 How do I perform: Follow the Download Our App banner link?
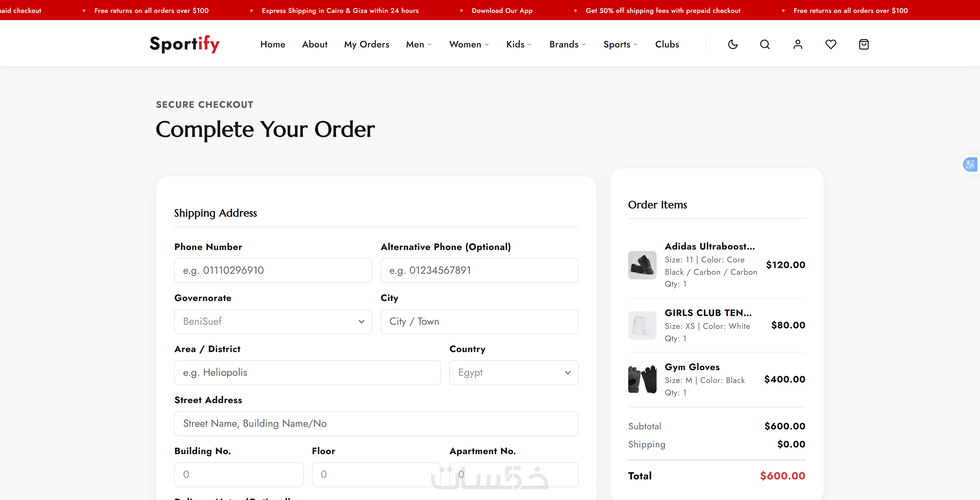click(x=502, y=11)
